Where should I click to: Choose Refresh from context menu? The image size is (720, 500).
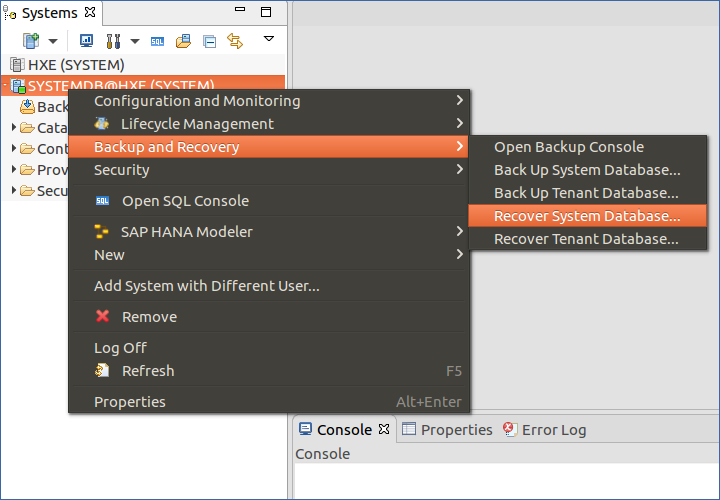[x=269, y=371]
